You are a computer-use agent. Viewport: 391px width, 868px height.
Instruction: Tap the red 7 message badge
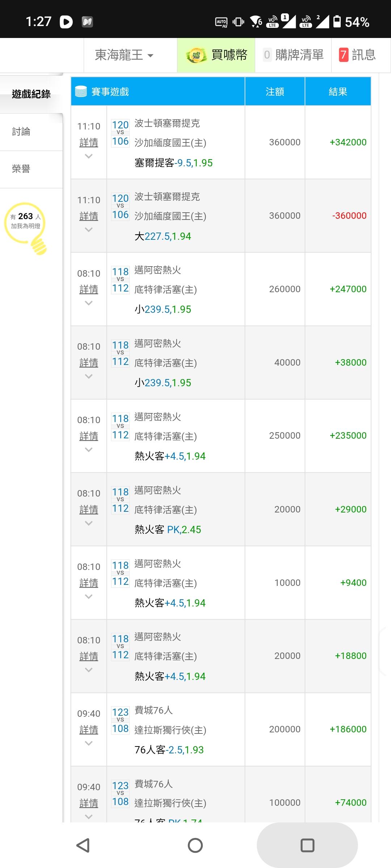coord(343,55)
